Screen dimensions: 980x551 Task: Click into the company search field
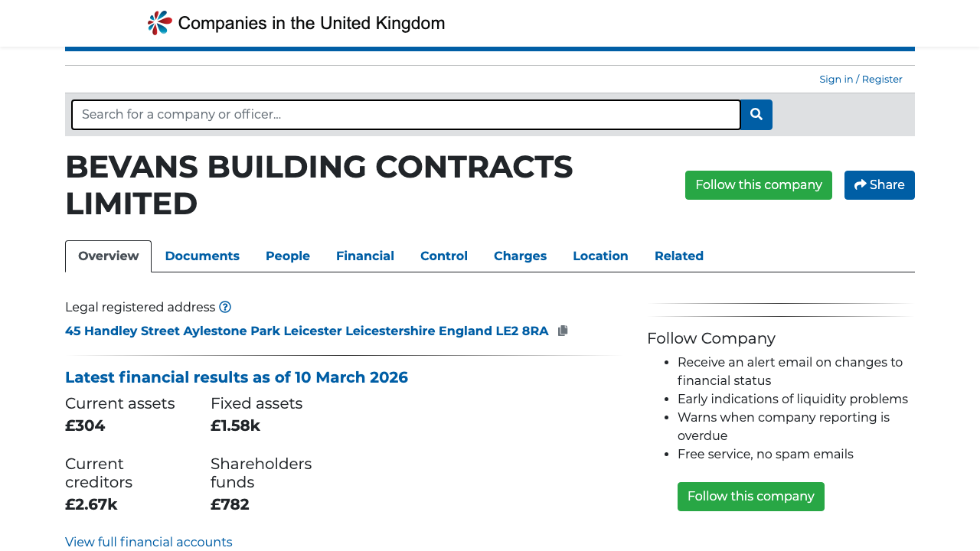tap(406, 114)
